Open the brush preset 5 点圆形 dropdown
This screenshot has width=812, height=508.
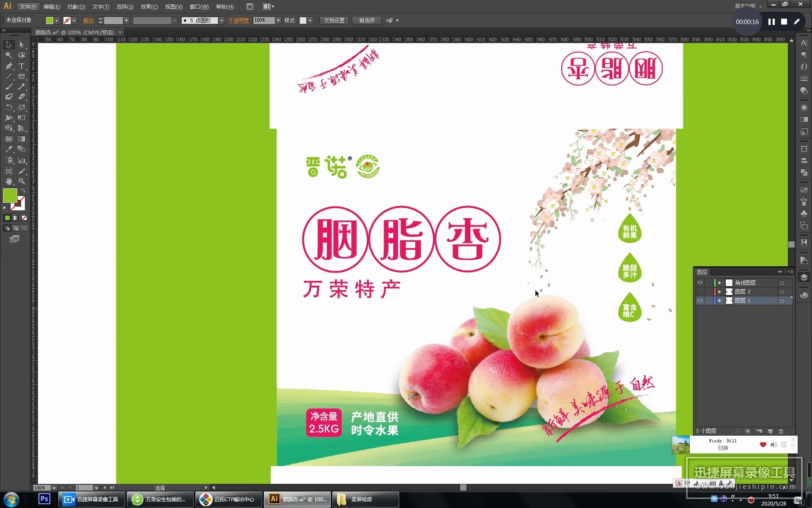point(222,20)
